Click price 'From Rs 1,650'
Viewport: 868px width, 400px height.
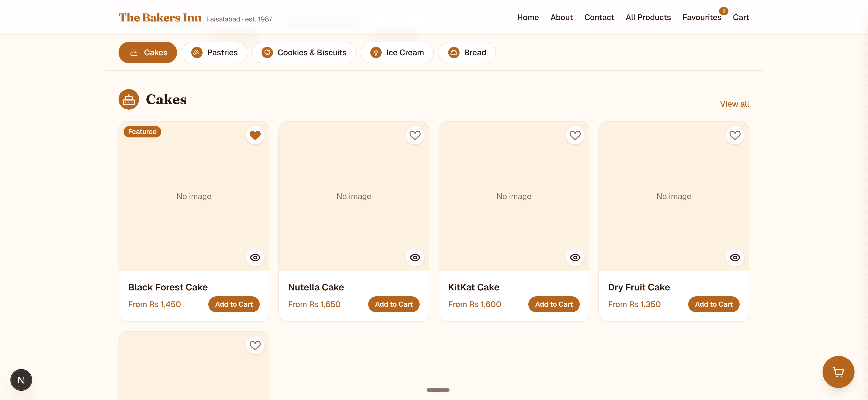click(x=314, y=304)
